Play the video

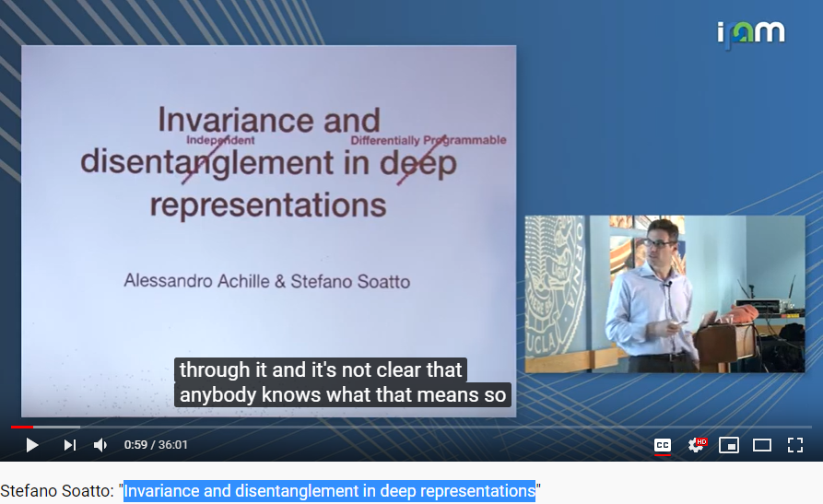coord(32,445)
